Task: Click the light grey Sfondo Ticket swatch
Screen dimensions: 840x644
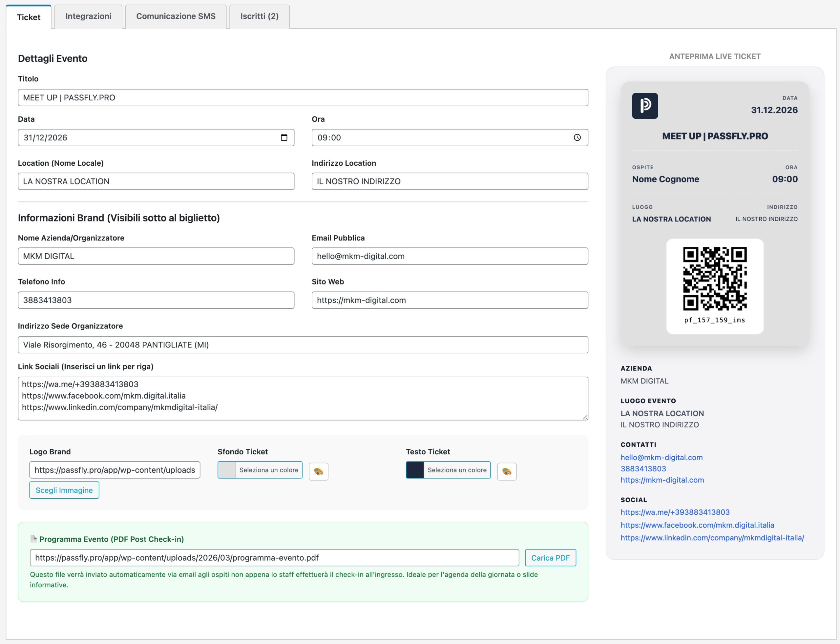Action: pyautogui.click(x=227, y=470)
